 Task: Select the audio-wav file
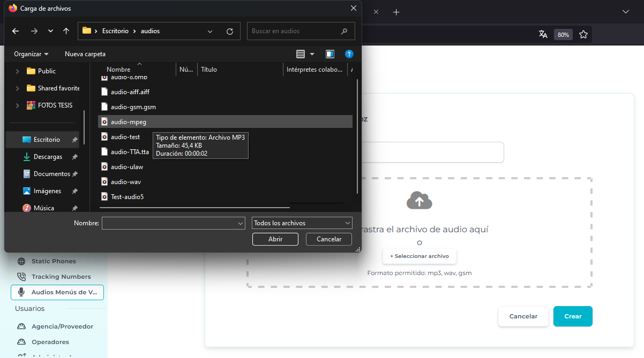(126, 182)
